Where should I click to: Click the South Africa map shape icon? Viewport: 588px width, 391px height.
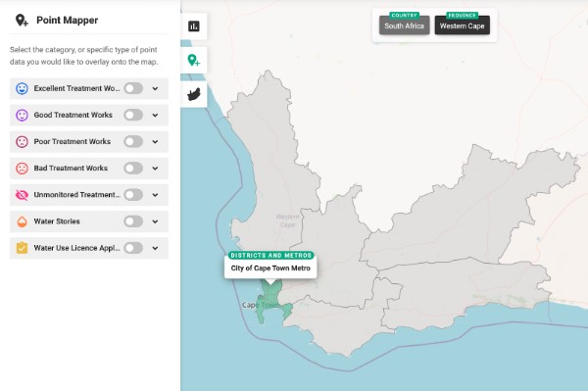coord(194,94)
